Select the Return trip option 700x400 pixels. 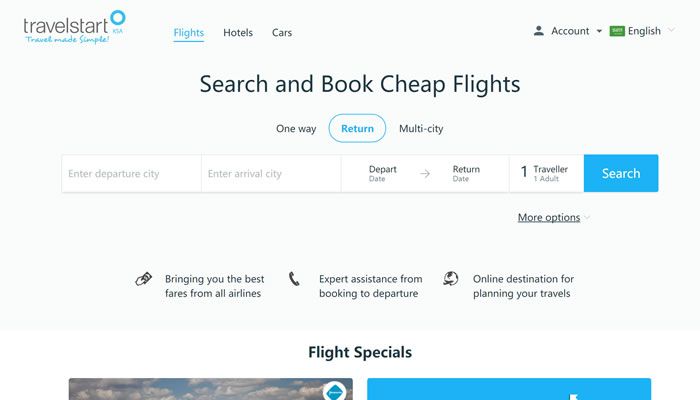pyautogui.click(x=357, y=129)
